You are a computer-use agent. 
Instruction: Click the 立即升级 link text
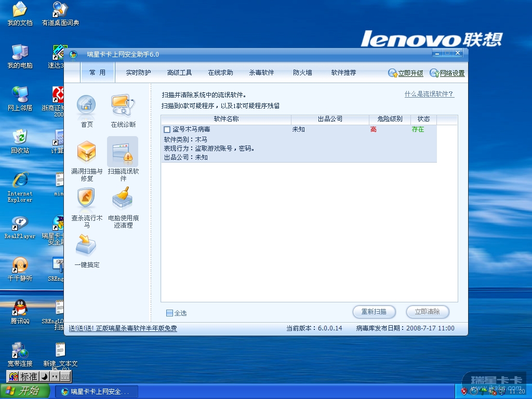(410, 73)
